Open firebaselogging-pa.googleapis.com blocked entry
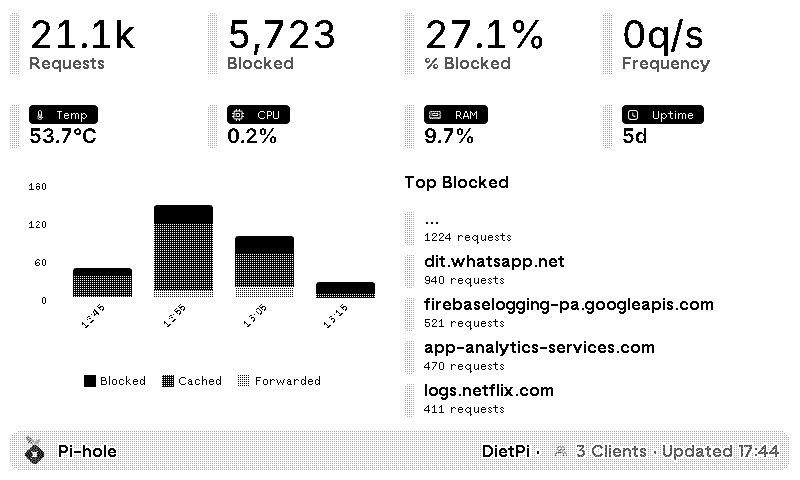 click(x=568, y=305)
